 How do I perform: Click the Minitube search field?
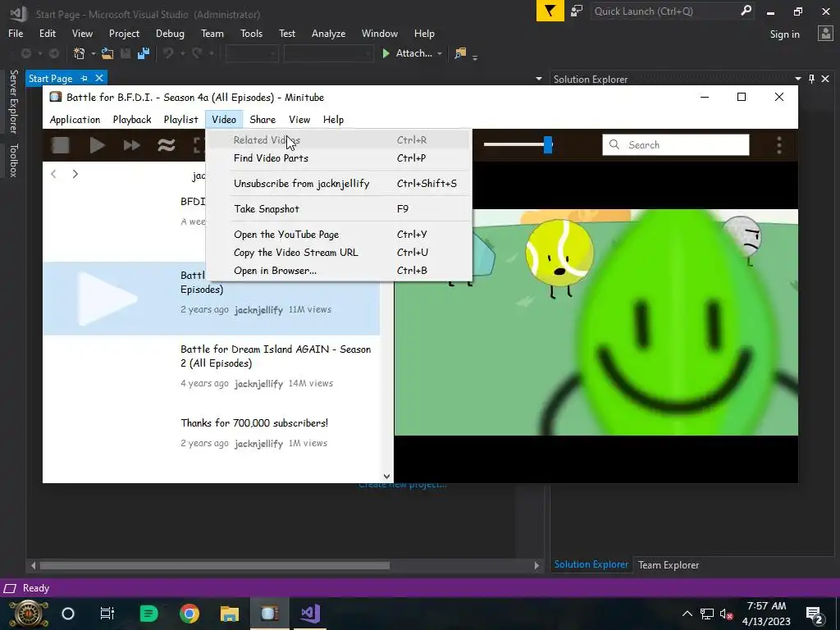676,145
